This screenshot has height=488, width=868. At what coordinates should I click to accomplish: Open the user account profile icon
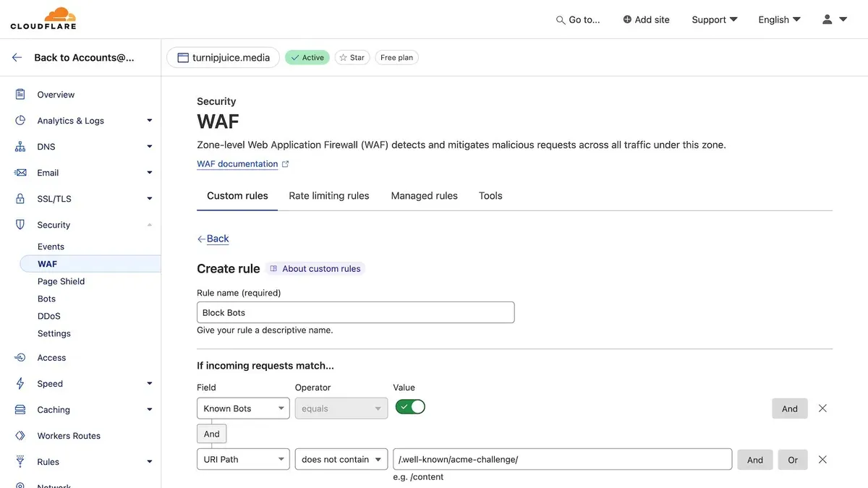(827, 20)
